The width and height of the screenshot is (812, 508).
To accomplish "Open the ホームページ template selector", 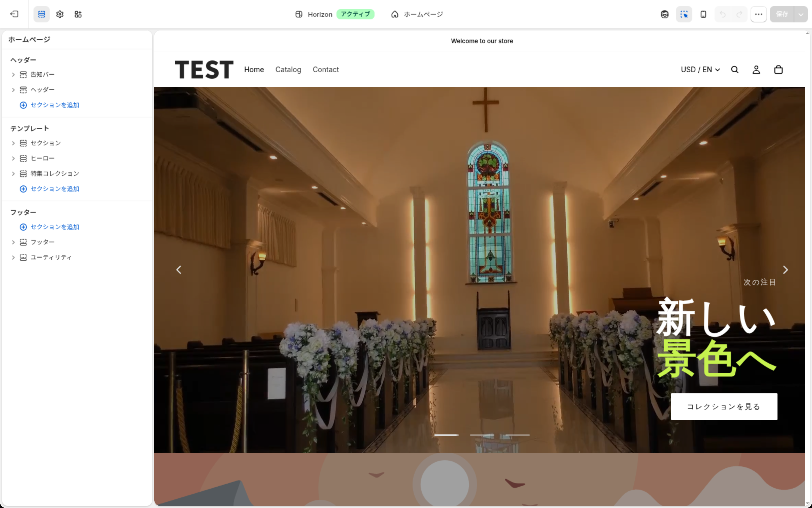I will [x=417, y=14].
